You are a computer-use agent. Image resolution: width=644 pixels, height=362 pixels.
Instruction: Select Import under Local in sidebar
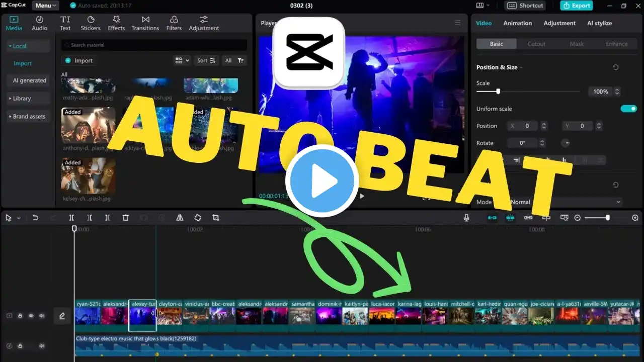point(23,63)
